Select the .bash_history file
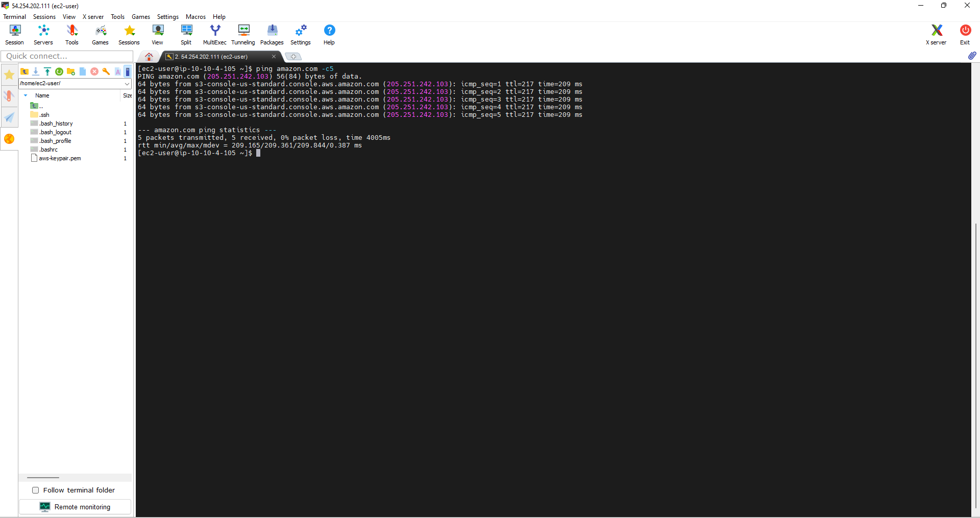This screenshot has height=518, width=980. [x=52, y=124]
